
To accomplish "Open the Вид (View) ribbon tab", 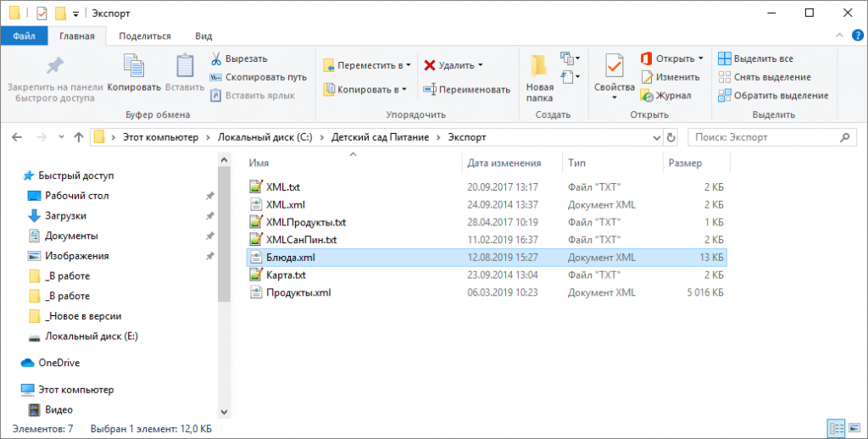I will pos(203,36).
